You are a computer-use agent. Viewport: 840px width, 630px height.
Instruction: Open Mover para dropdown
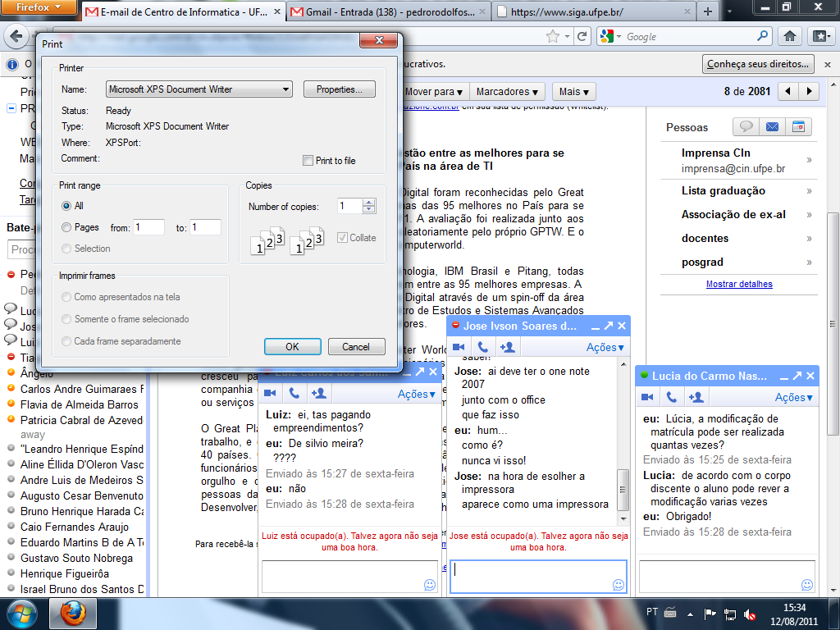coord(433,92)
